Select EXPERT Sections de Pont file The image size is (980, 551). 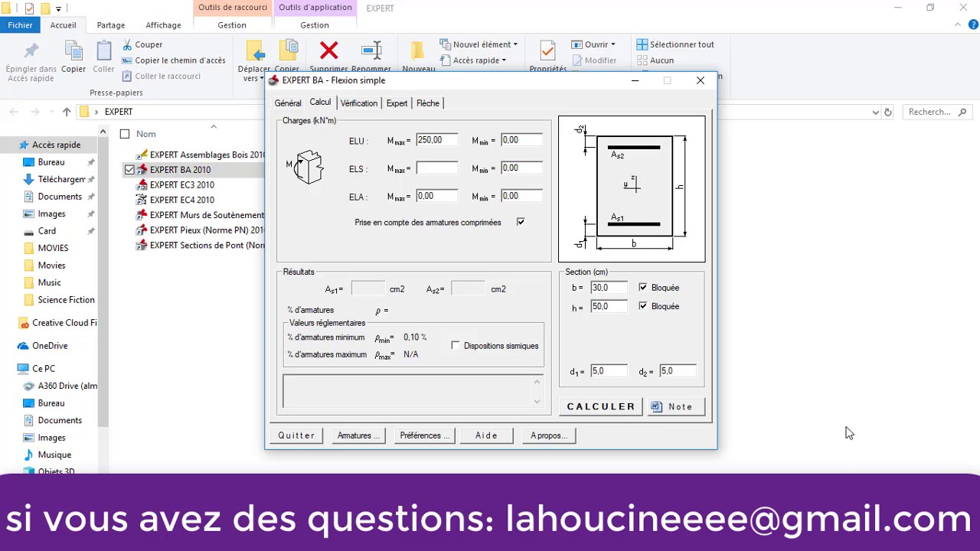(200, 245)
